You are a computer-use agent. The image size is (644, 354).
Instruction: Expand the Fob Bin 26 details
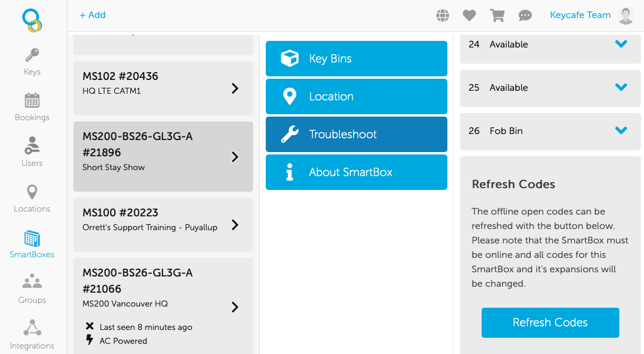click(x=621, y=131)
